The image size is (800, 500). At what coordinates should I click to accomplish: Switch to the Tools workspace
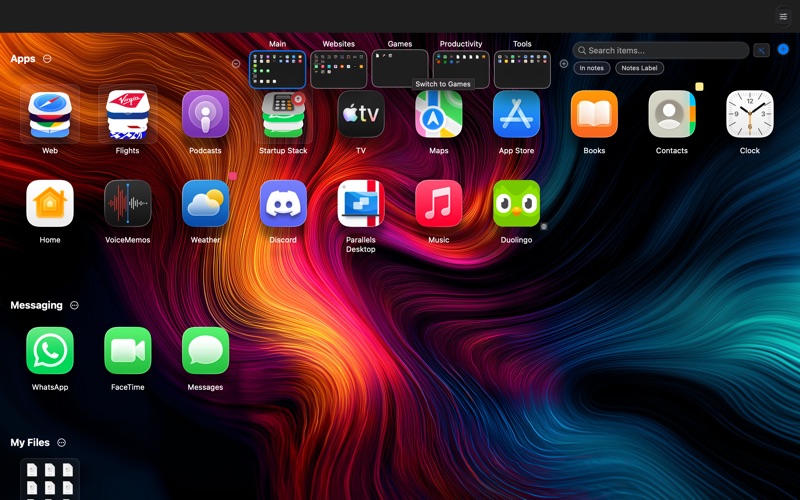(x=522, y=69)
